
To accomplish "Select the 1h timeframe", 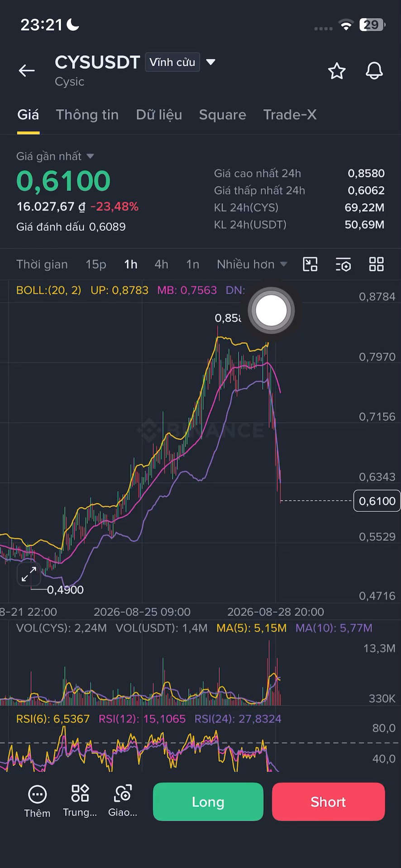I will [131, 264].
